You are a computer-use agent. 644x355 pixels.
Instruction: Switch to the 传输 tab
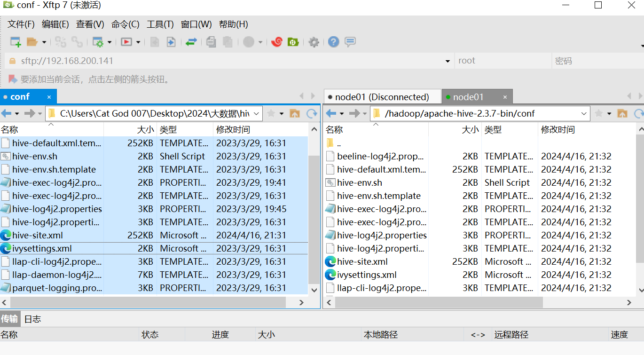coord(9,319)
